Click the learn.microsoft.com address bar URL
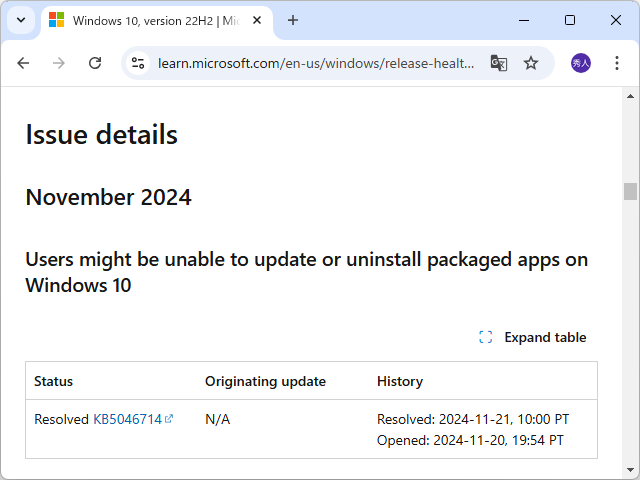The height and width of the screenshot is (480, 640). pyautogui.click(x=316, y=63)
